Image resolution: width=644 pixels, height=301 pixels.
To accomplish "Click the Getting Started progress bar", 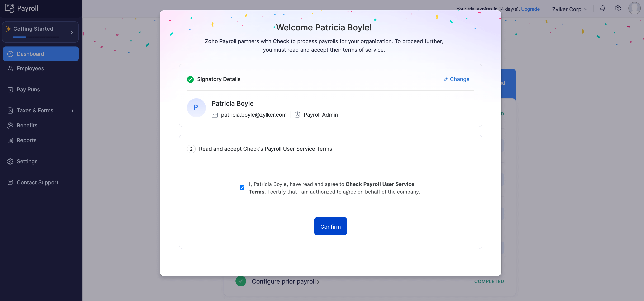I will [36, 37].
